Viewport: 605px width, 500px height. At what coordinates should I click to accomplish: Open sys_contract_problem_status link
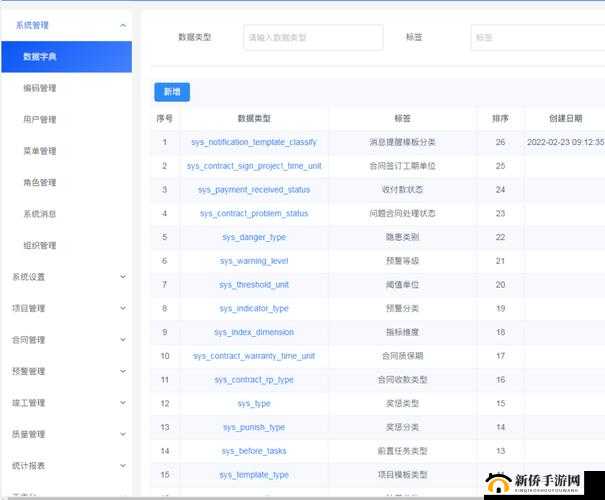coord(254,213)
